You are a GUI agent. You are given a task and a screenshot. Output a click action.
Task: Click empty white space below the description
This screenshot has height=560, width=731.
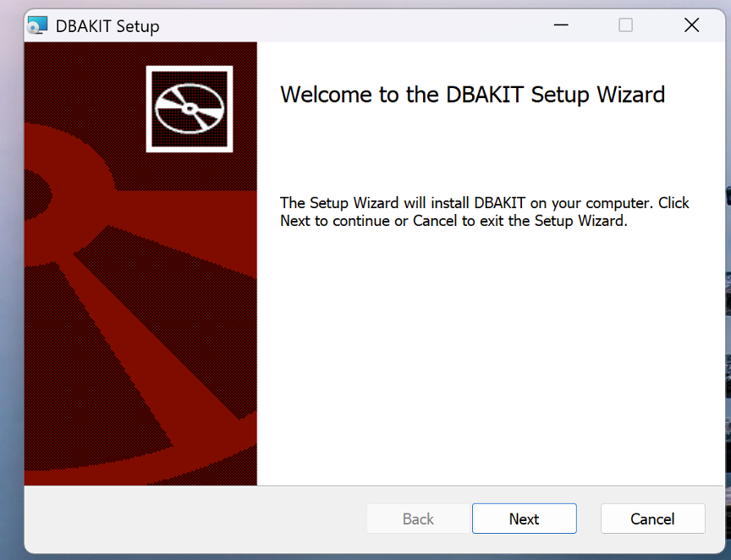[x=490, y=354]
